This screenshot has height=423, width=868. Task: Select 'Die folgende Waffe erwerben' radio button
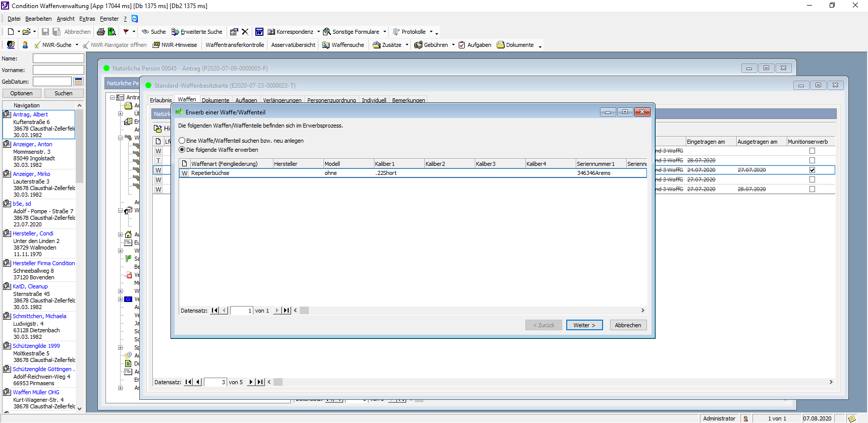click(182, 150)
